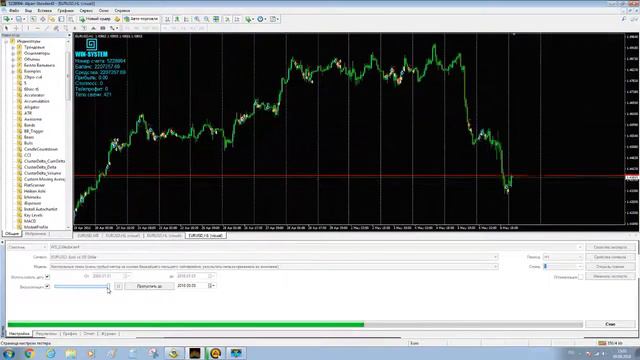Open the Periods clock toolbar icon
This screenshot has height=360, width=640.
[261, 19]
